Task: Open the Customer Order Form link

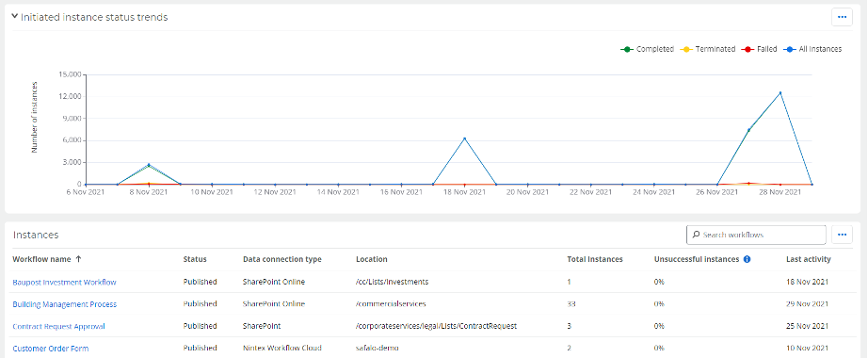Action: [x=51, y=349]
